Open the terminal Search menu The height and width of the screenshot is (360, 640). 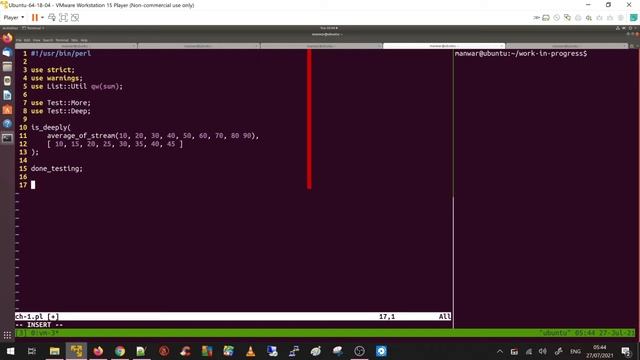click(48, 40)
